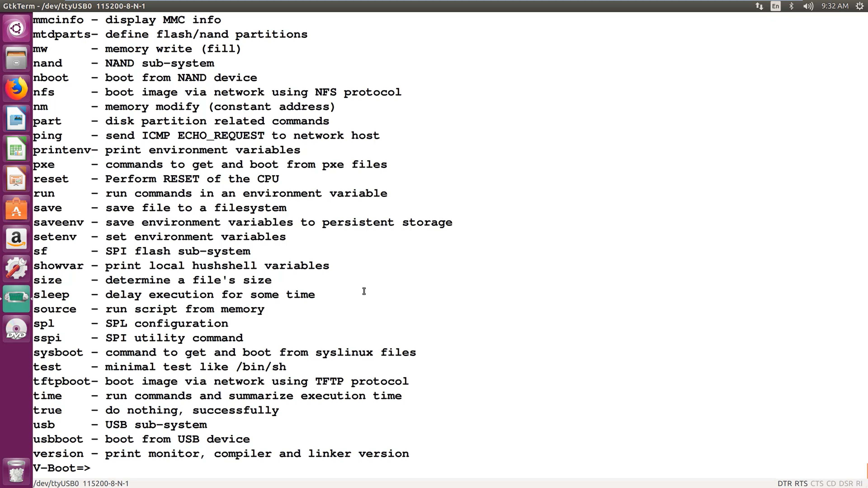Open the Files manager from the dock

(16, 58)
